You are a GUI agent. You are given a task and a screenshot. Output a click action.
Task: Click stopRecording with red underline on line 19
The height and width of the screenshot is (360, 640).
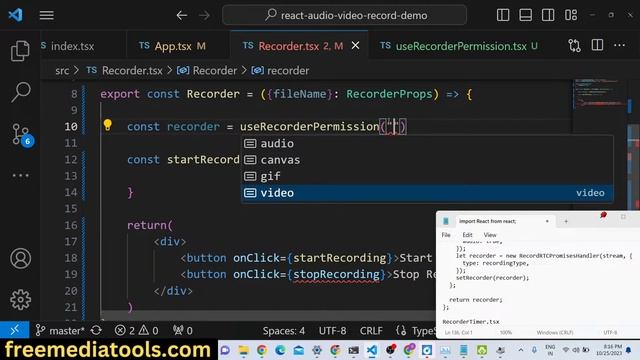[x=336, y=275]
